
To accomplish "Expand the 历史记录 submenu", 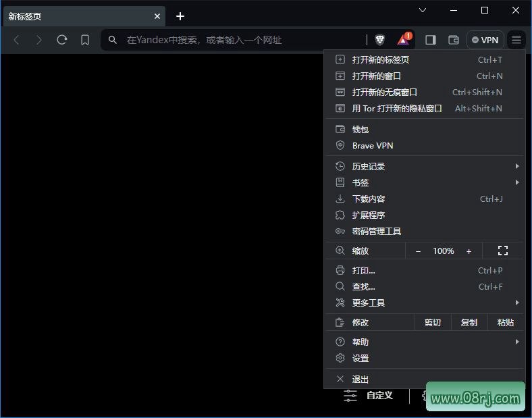I will pos(424,166).
